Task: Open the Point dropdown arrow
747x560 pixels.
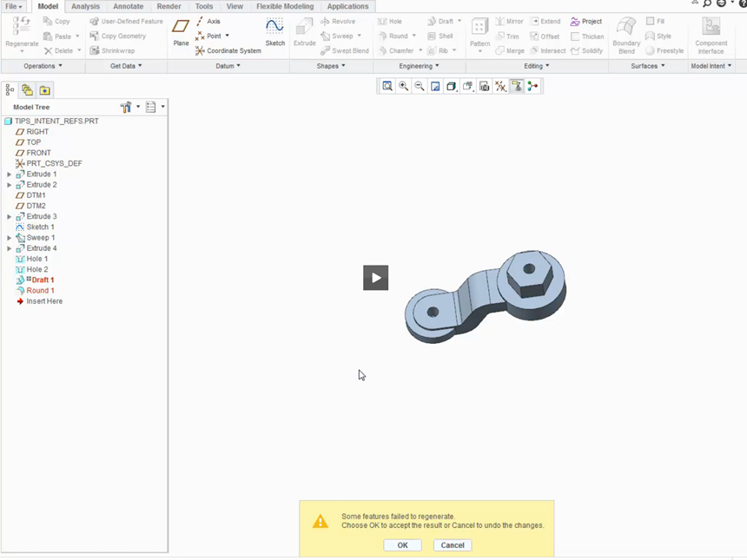Action: [228, 36]
